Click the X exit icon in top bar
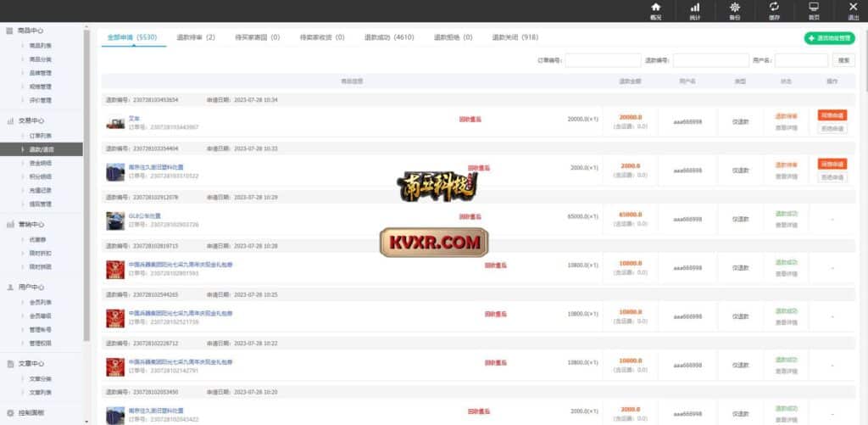868x425 pixels. [853, 7]
